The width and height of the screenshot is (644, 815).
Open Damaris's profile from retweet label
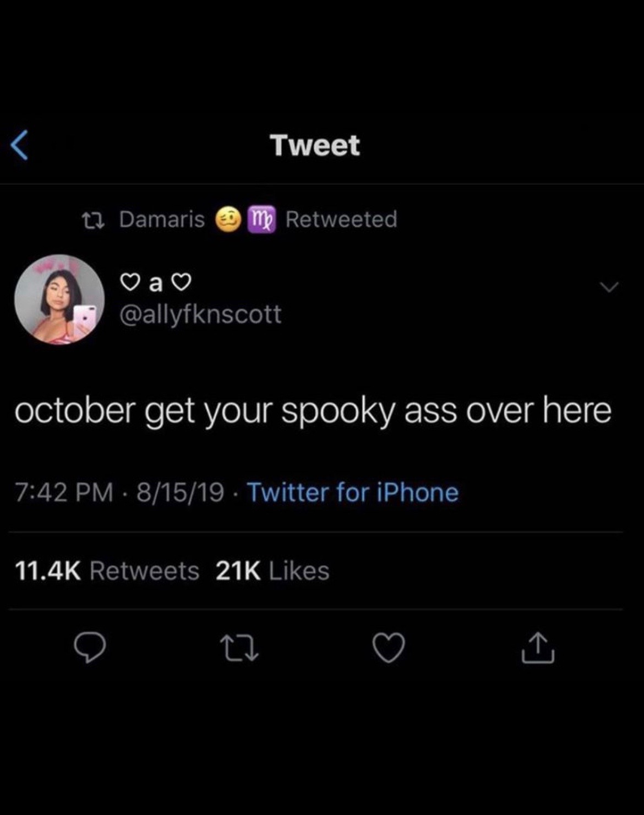point(162,219)
